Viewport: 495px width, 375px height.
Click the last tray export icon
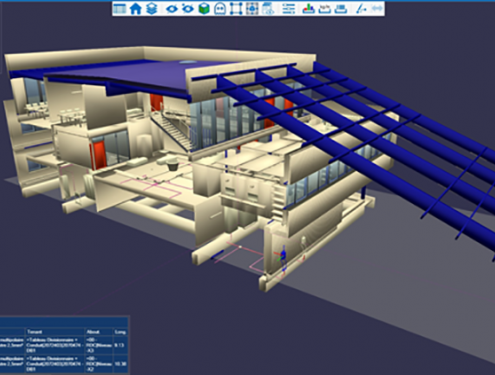click(x=341, y=9)
